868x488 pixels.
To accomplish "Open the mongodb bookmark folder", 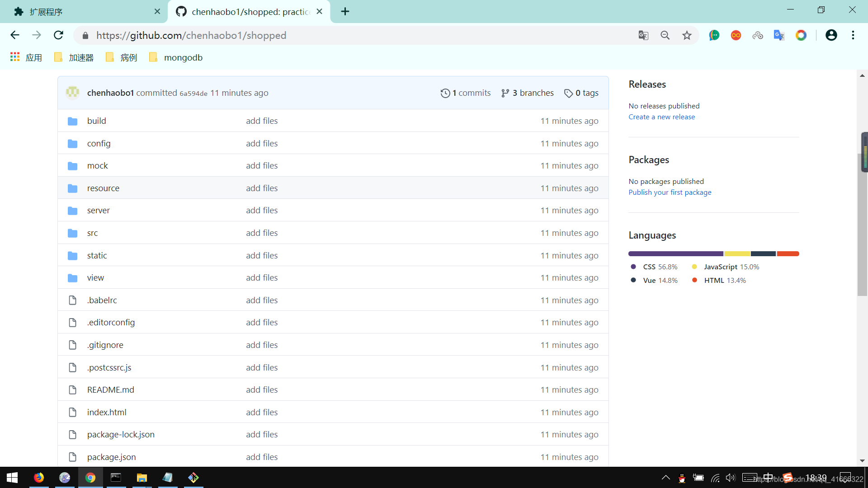I will pos(176,57).
